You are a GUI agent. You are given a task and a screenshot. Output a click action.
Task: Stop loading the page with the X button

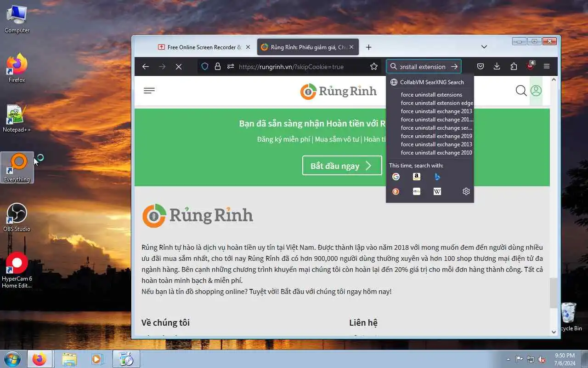click(x=179, y=67)
